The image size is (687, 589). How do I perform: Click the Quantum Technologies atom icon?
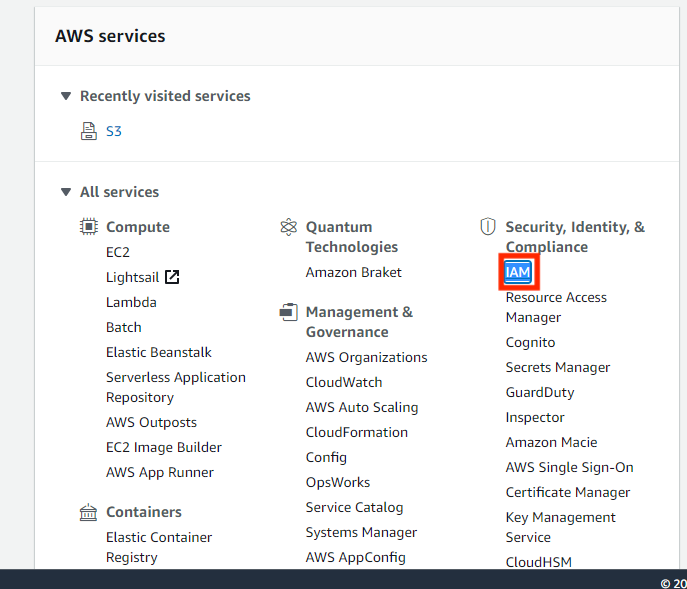288,227
